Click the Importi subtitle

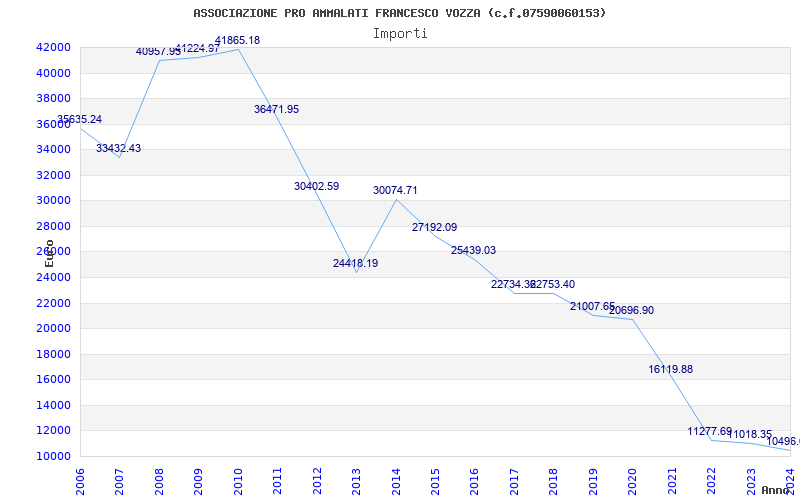point(400,34)
